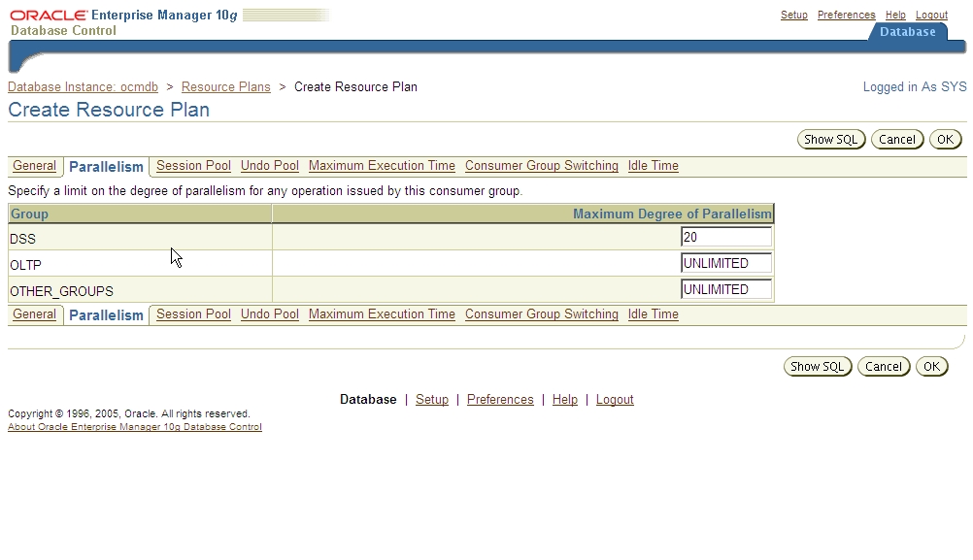
Task: Click the Logged in As SYS text
Action: coord(915,86)
